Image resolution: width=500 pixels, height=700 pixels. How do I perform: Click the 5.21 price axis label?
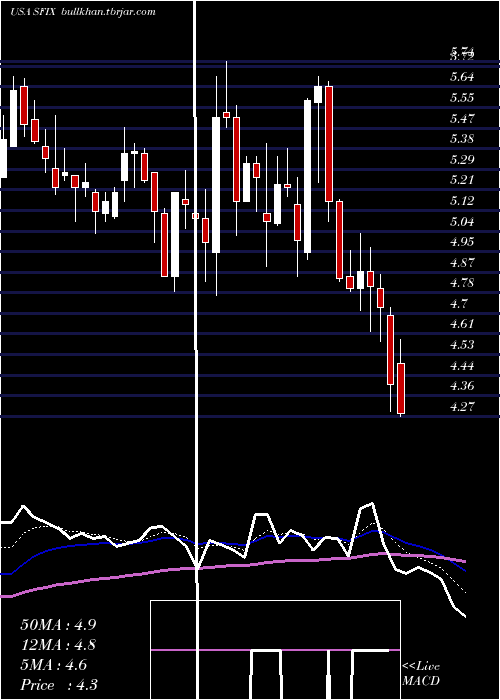[462, 180]
